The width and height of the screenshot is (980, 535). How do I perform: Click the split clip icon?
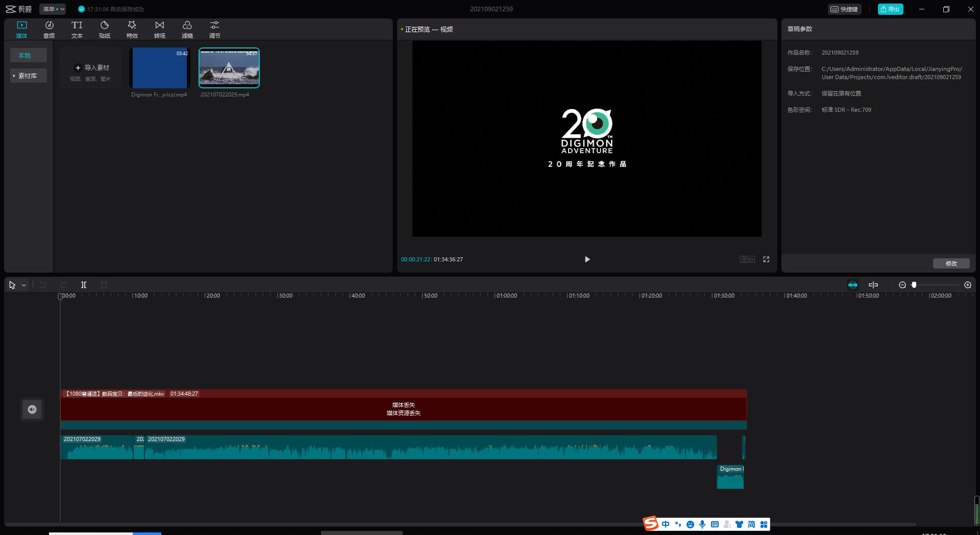[84, 285]
